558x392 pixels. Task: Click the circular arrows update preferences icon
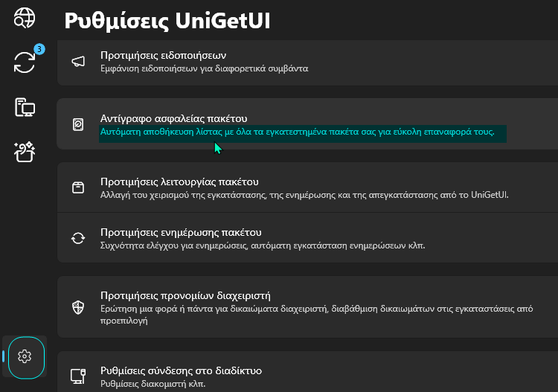tap(78, 238)
